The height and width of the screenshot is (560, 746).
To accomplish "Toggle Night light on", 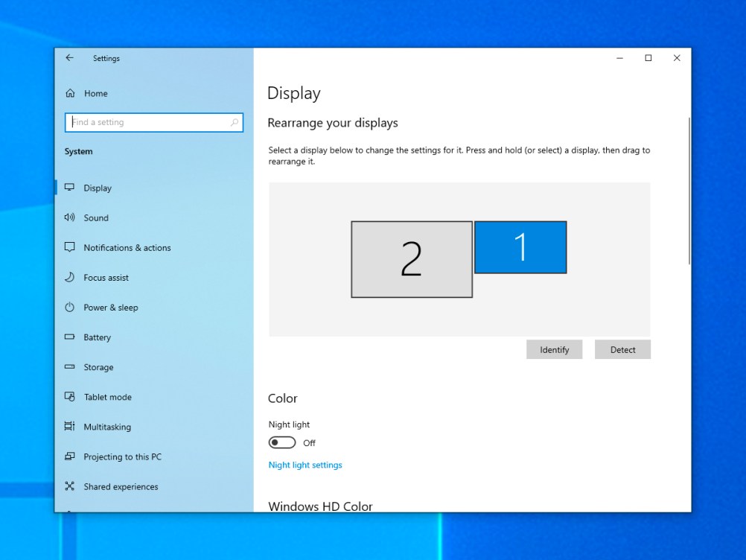I will (282, 442).
